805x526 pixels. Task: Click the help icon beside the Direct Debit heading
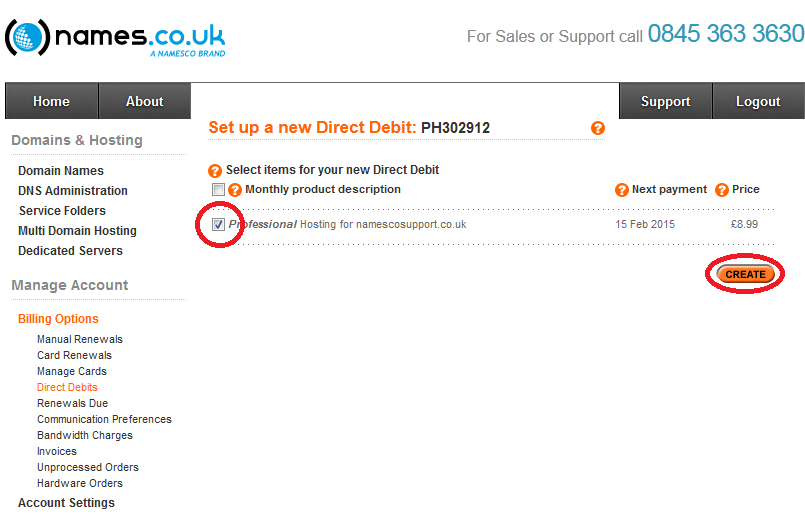pyautogui.click(x=598, y=128)
